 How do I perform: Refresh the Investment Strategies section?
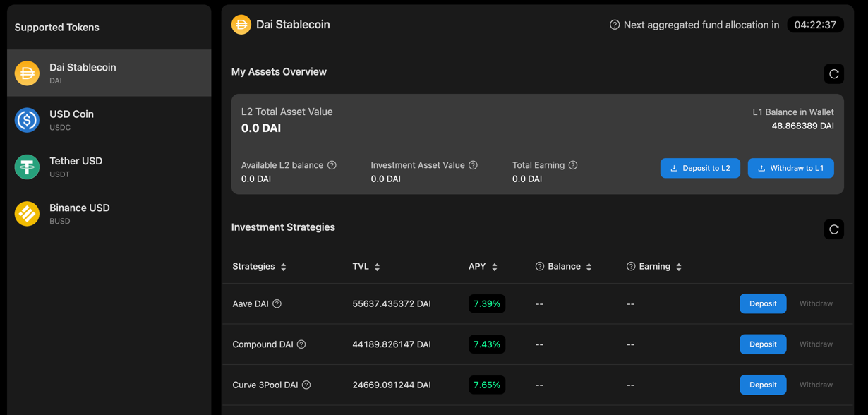pos(834,229)
